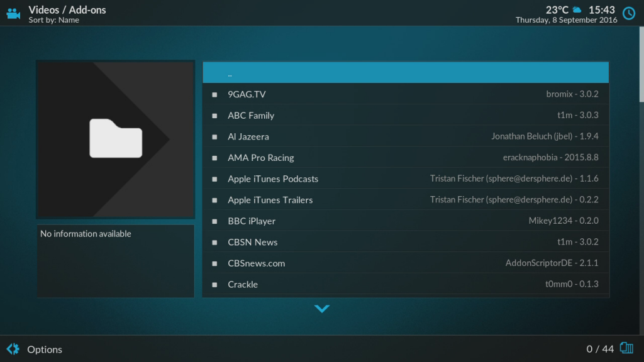Click the square bullet next to AMA Pro Racing

pos(214,158)
